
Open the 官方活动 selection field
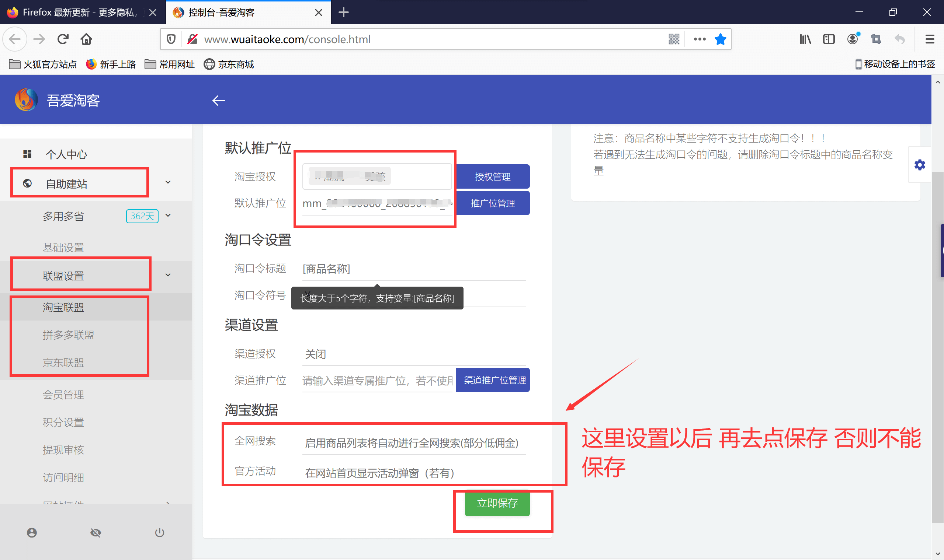tap(413, 473)
